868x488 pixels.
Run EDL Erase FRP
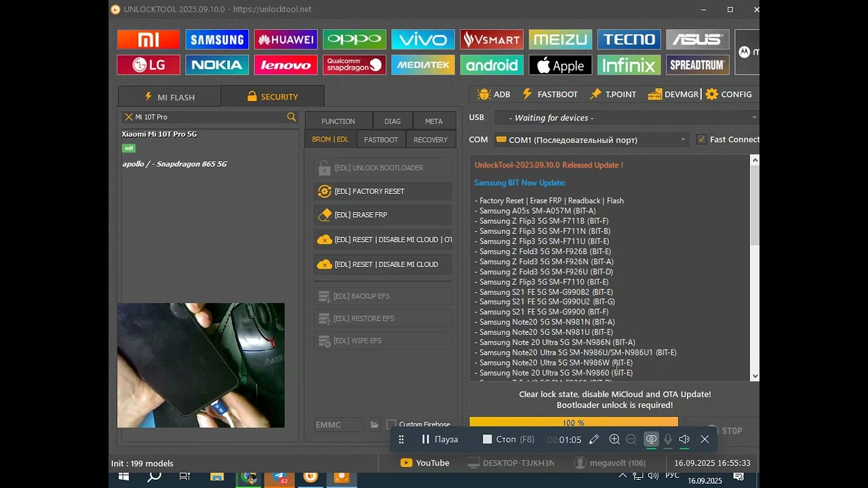pyautogui.click(x=382, y=215)
